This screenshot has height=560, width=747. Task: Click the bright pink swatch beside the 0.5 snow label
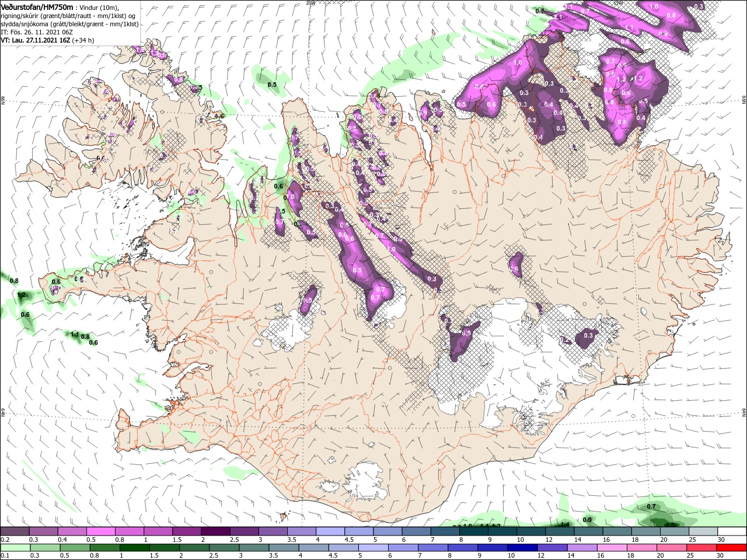tap(100, 531)
